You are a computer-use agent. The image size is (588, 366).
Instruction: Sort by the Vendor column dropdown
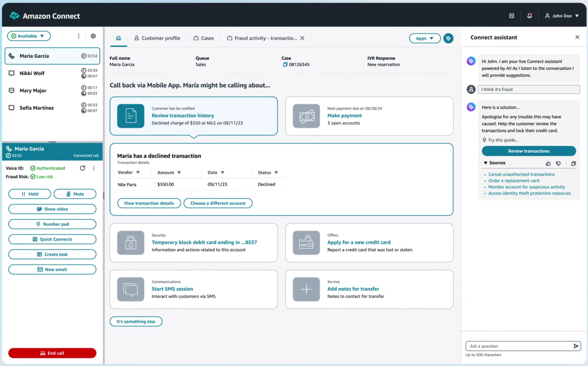[x=138, y=173]
